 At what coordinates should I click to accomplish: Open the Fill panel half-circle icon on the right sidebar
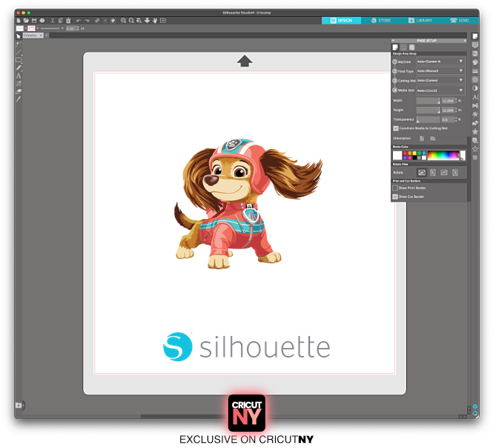pos(474,88)
